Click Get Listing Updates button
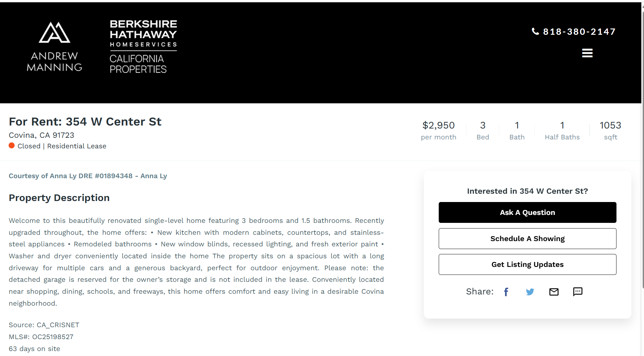Viewport: 644px width, 356px height. (527, 265)
